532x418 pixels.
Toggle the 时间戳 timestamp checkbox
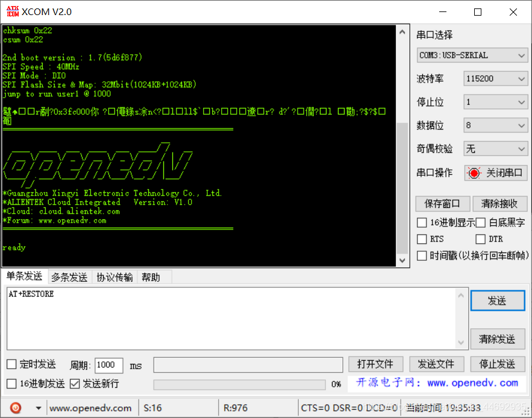[x=422, y=255]
